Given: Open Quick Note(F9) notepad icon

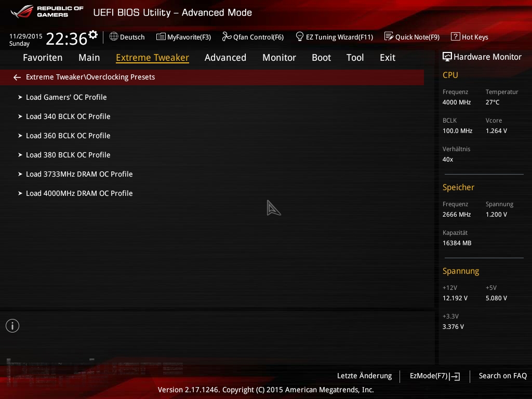Looking at the screenshot, I should tap(389, 37).
